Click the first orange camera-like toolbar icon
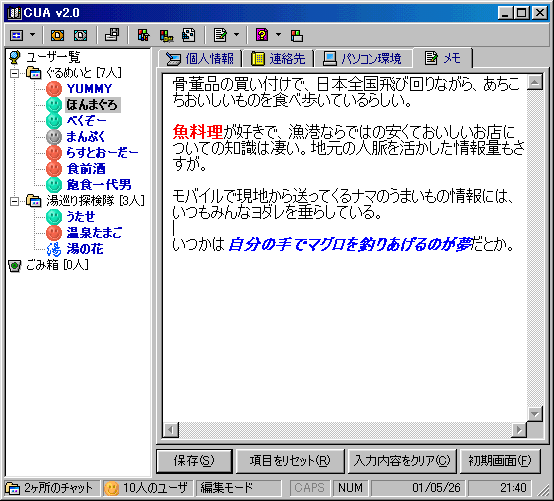The height and width of the screenshot is (501, 554). click(57, 35)
